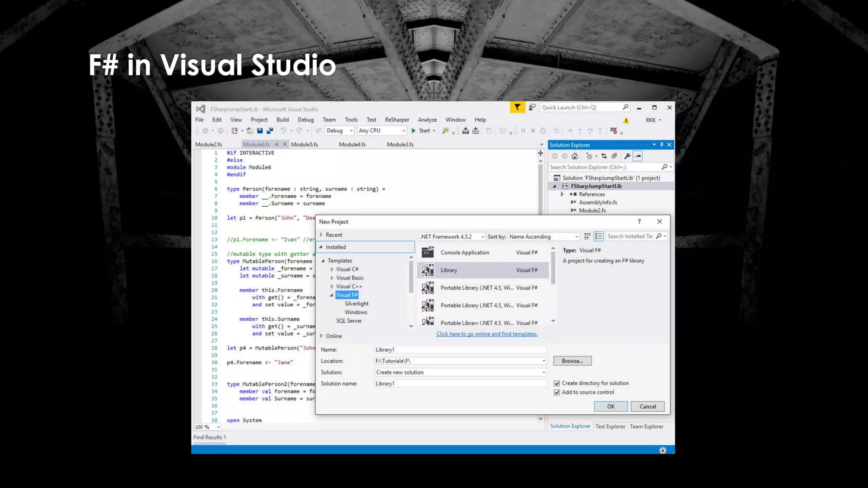The width and height of the screenshot is (868, 488).
Task: Click link to find templates online
Action: point(487,334)
